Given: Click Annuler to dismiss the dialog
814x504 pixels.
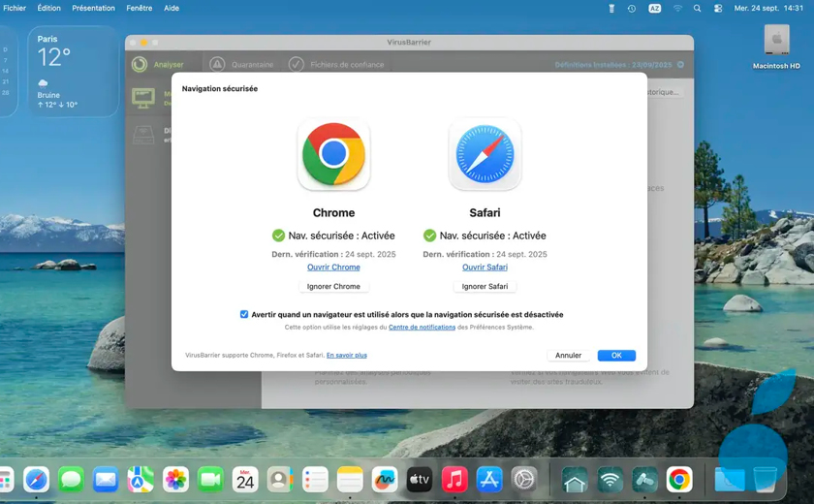Looking at the screenshot, I should pos(568,356).
